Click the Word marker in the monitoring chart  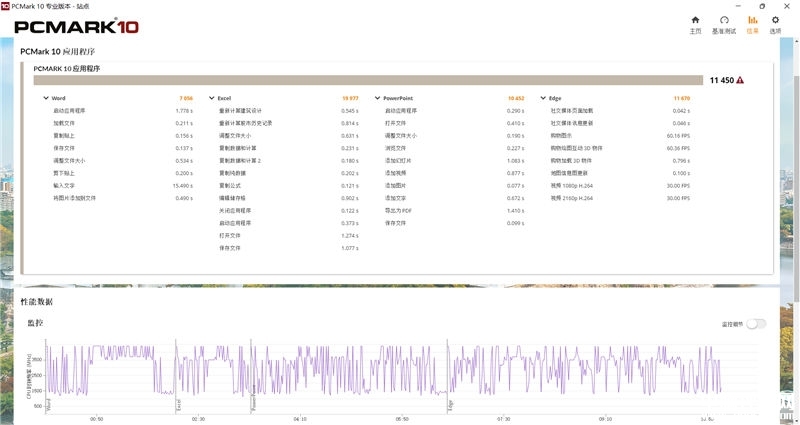(x=49, y=406)
